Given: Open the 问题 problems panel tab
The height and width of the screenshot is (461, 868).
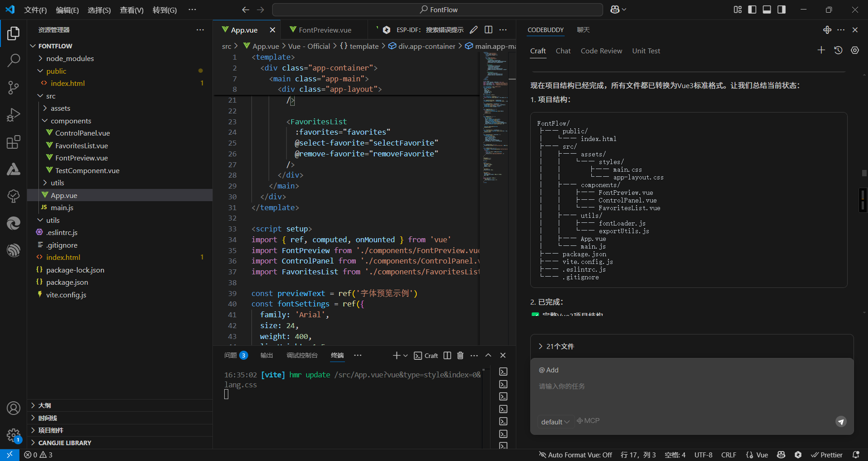Looking at the screenshot, I should pos(236,356).
